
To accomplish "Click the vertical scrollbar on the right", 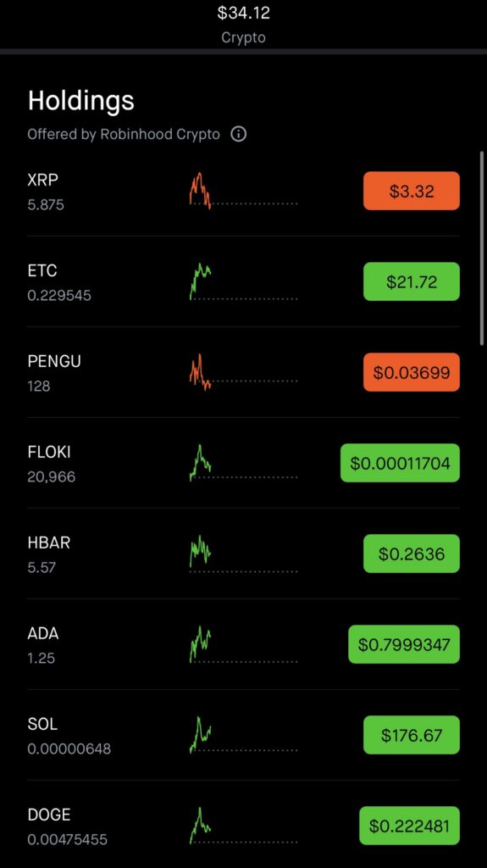I will tap(482, 248).
